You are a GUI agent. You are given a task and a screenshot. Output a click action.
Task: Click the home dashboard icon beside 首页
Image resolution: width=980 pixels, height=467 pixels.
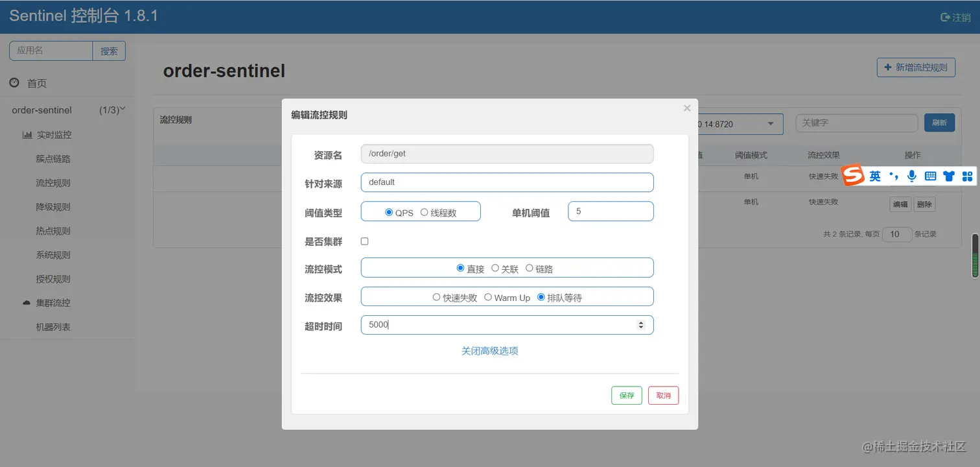[14, 82]
